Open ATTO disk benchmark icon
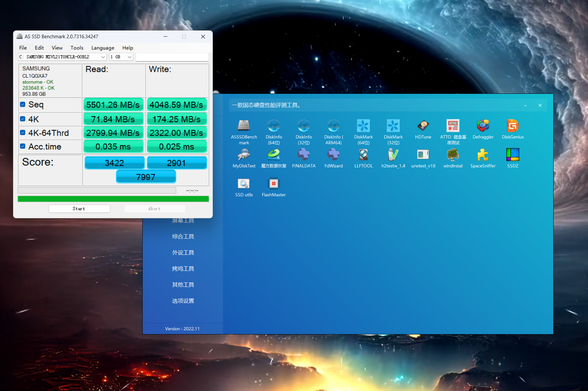Image resolution: width=588 pixels, height=391 pixels. click(x=453, y=126)
